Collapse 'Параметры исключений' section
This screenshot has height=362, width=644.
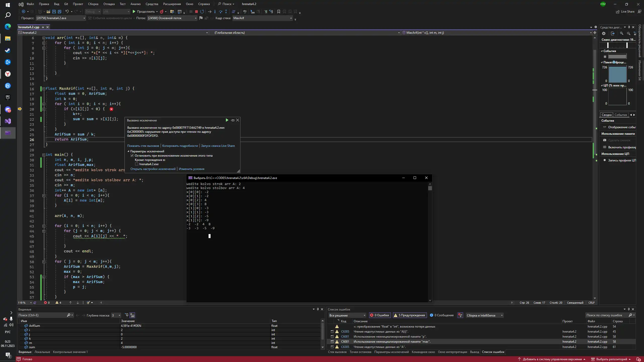tap(128, 151)
